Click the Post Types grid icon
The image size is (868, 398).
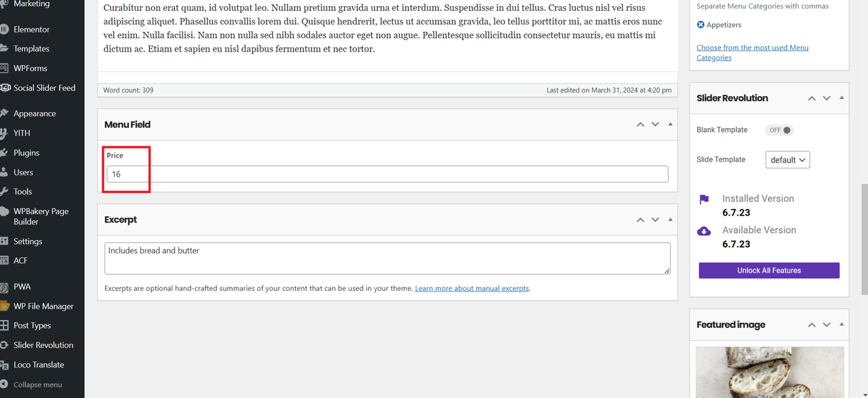(3, 325)
